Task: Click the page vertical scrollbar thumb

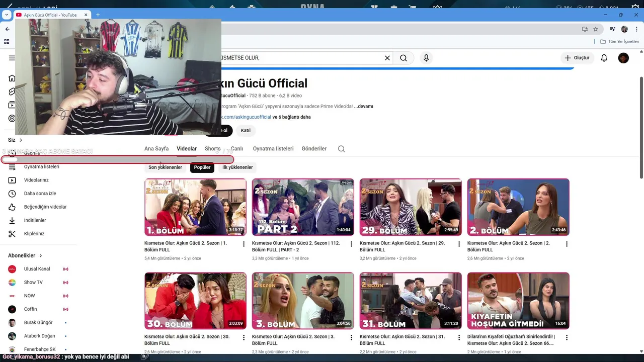Action: point(641,127)
